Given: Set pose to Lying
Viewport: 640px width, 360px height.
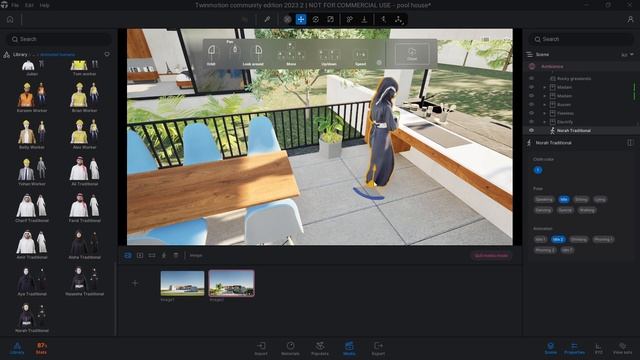Looking at the screenshot, I should [600, 199].
